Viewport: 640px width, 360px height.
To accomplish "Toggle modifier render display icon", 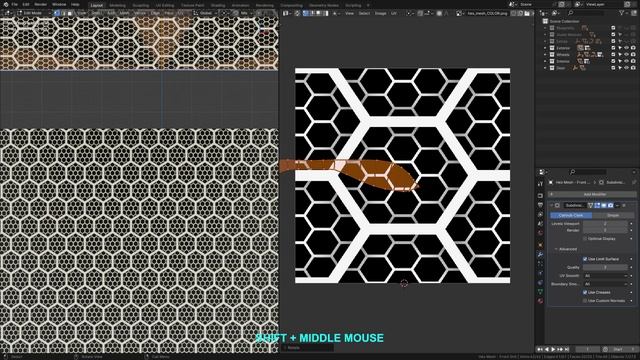I will (611, 205).
